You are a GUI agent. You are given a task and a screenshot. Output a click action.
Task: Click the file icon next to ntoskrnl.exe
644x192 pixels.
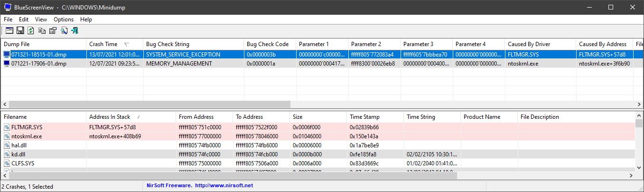click(7, 136)
